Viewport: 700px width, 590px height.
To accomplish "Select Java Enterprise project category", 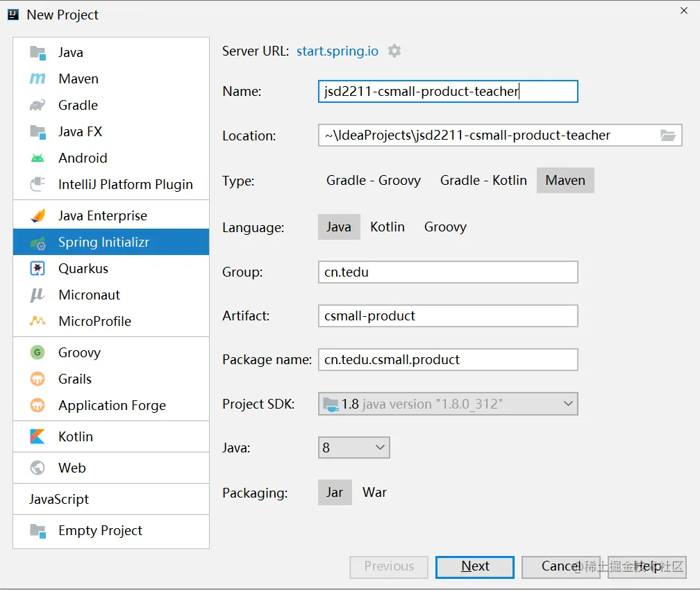I will [x=103, y=216].
